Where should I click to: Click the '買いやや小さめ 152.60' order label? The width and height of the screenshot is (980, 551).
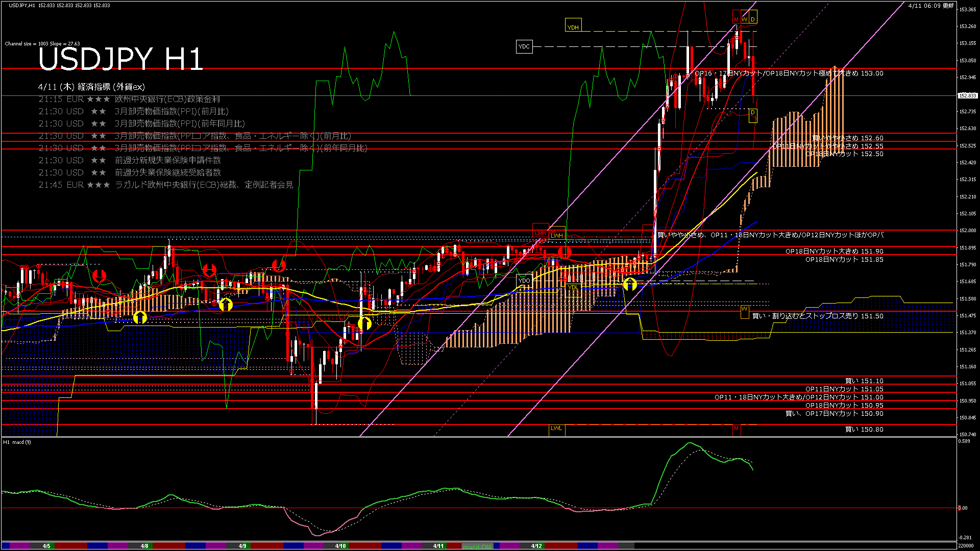[x=848, y=138]
